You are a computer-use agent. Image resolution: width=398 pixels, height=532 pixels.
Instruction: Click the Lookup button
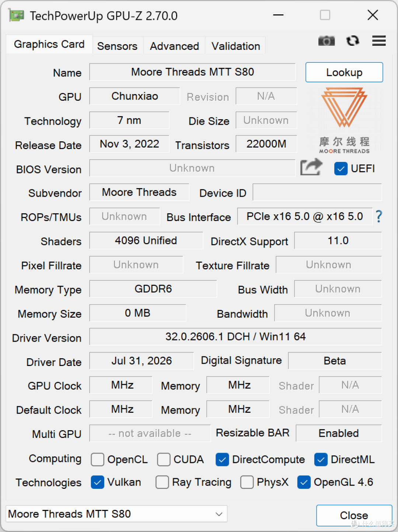[x=344, y=72]
